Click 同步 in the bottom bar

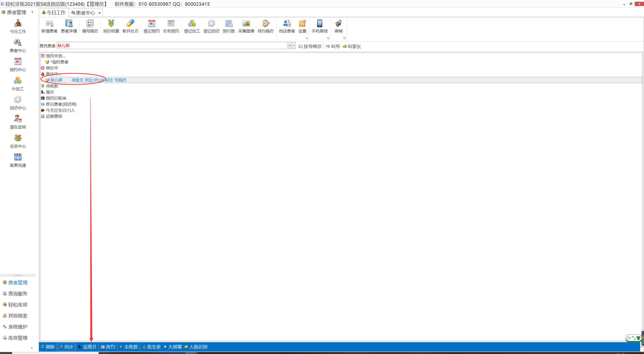click(x=66, y=347)
